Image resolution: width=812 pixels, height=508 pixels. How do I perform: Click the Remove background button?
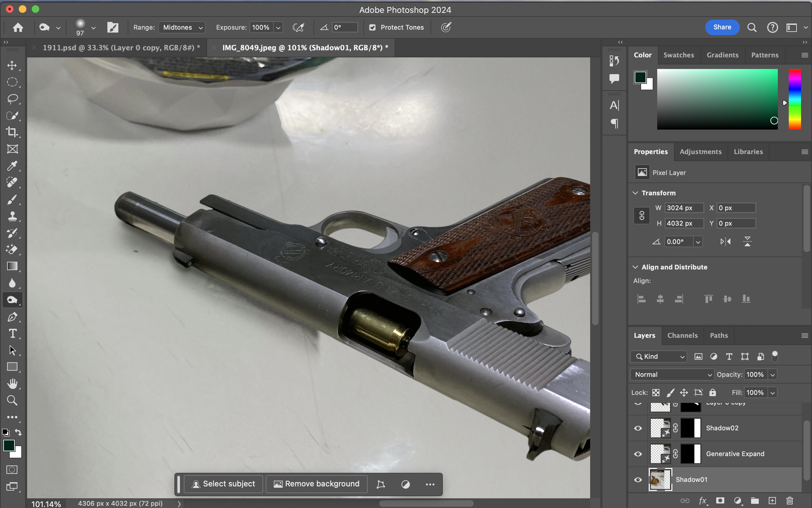[317, 484]
